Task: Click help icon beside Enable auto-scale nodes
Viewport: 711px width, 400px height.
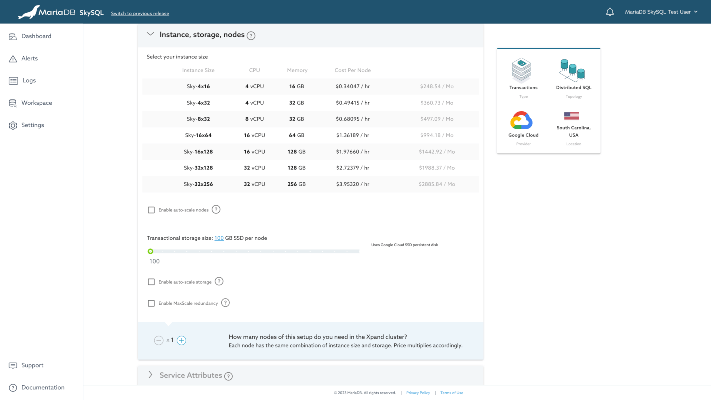Action: coord(216,209)
